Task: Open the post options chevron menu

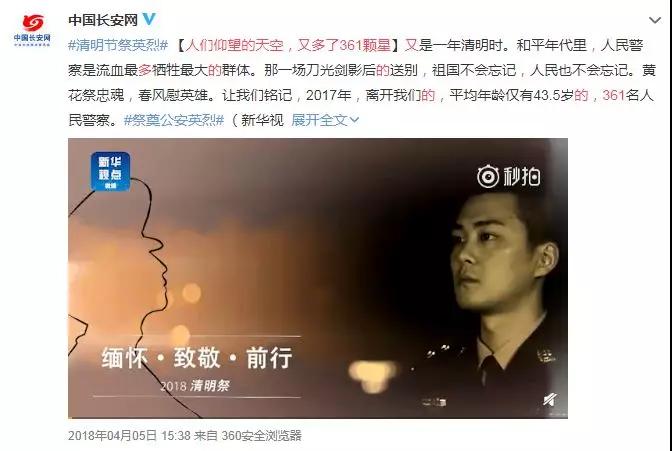Action: [x=655, y=20]
